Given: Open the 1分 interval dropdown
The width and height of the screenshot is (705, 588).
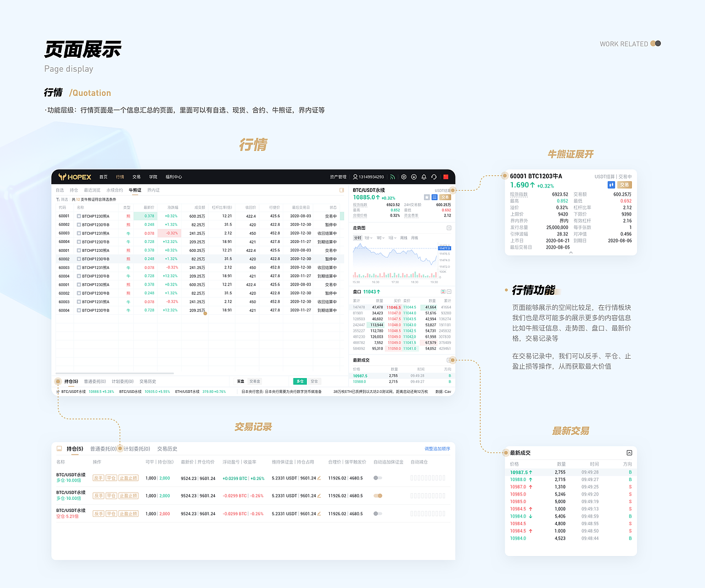Looking at the screenshot, I should (x=368, y=238).
